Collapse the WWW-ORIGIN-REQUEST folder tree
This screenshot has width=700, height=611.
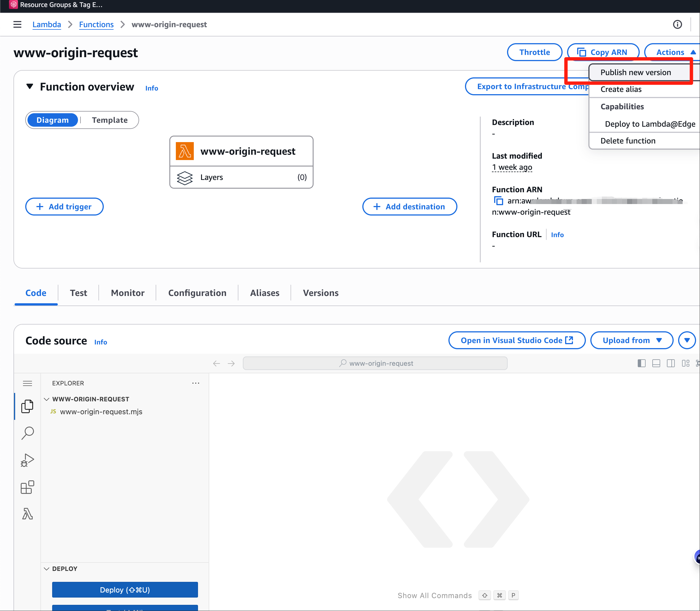tap(47, 399)
